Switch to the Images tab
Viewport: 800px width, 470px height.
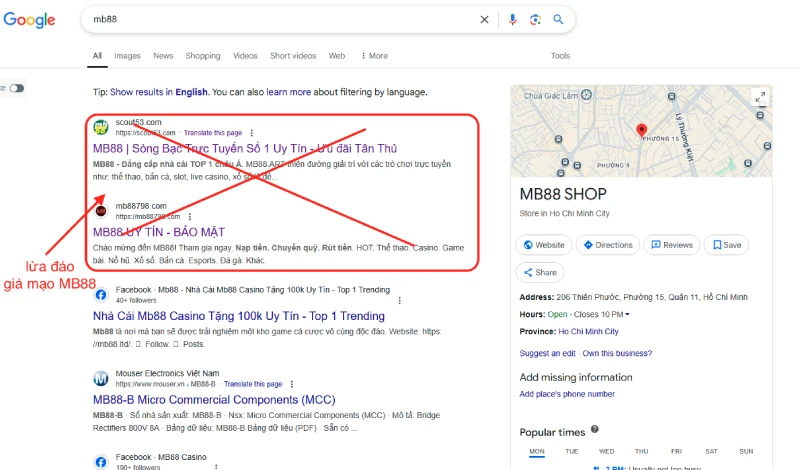pyautogui.click(x=127, y=56)
